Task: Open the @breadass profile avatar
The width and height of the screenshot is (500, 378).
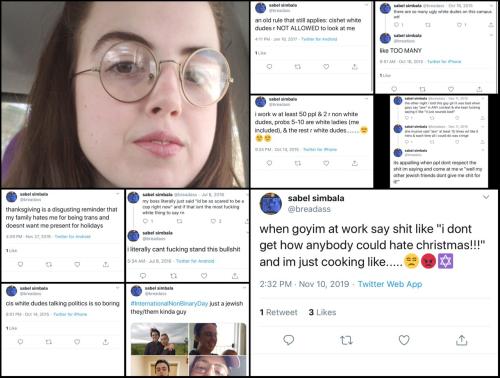Action: [271, 203]
